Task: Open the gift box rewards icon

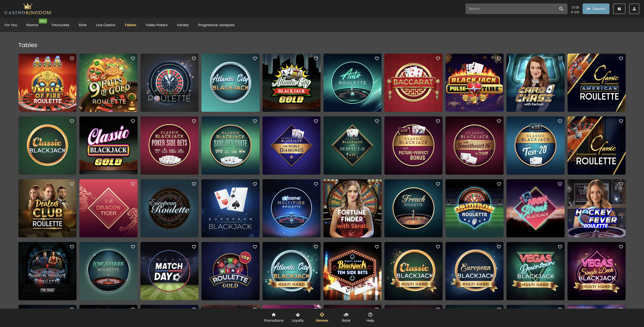Action: 619,9
